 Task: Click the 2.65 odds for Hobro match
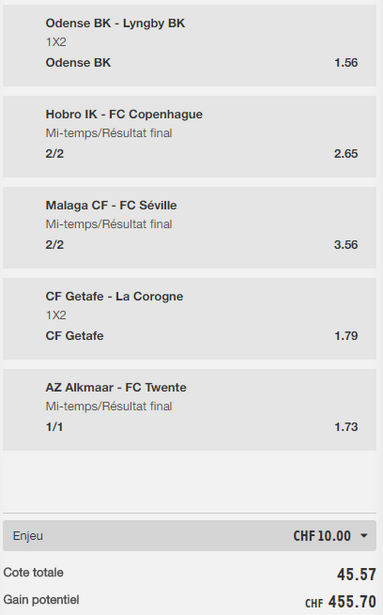346,154
